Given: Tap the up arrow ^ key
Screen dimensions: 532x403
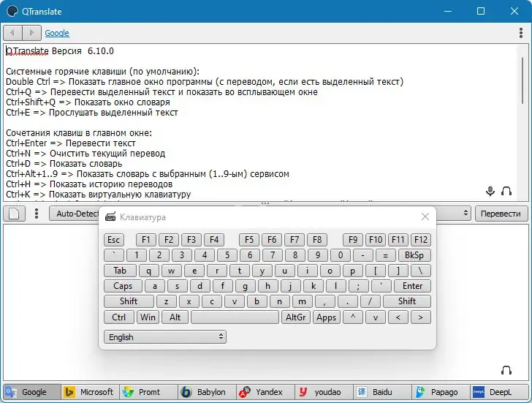Looking at the screenshot, I should click(x=353, y=317).
